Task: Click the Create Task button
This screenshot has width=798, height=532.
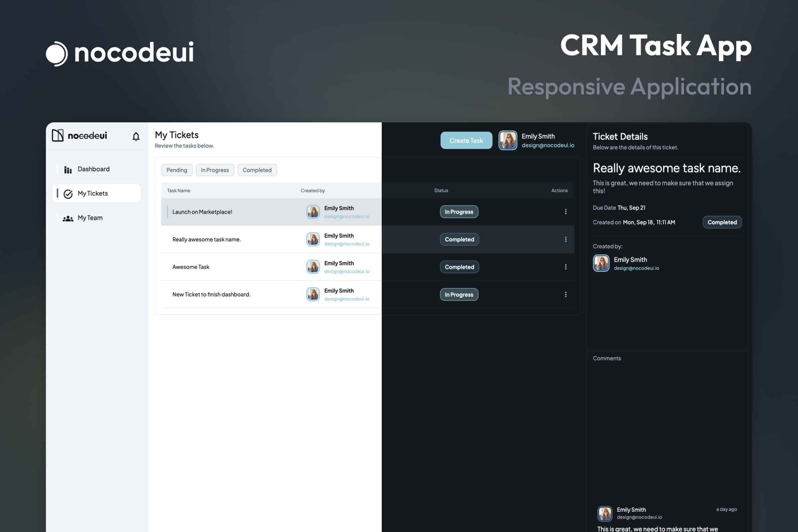Action: pos(466,140)
